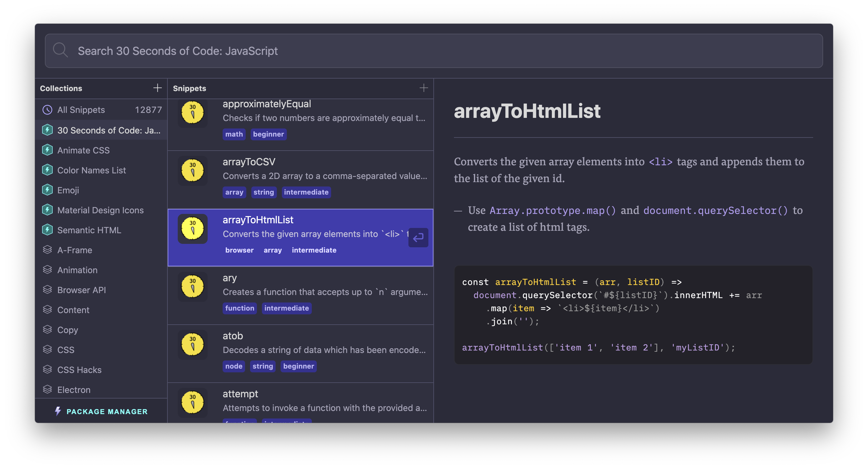Click the search magnifier icon
Viewport: 868px width, 469px height.
60,51
